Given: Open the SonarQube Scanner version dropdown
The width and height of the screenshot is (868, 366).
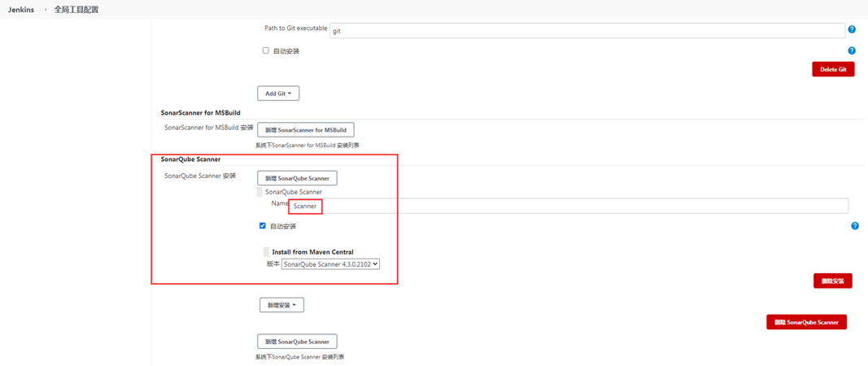Looking at the screenshot, I should pyautogui.click(x=330, y=264).
